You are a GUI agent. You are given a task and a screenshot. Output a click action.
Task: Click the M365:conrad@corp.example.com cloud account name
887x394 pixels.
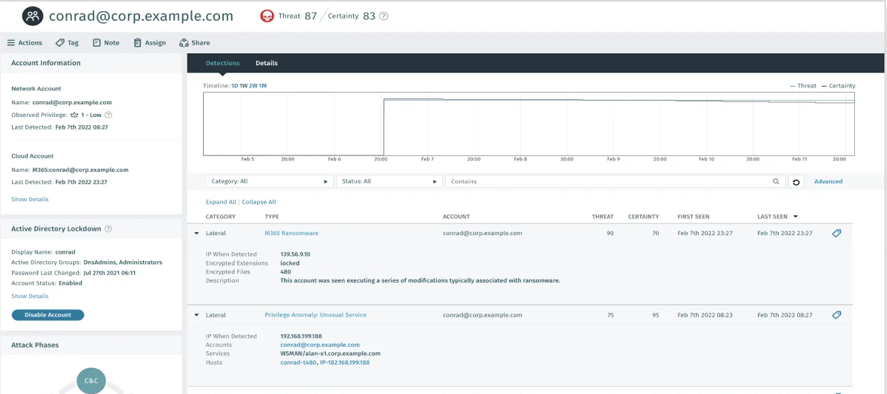(80, 170)
